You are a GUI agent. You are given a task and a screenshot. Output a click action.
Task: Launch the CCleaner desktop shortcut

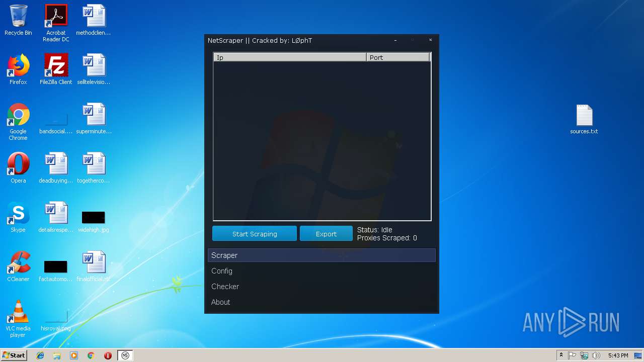[x=18, y=266]
